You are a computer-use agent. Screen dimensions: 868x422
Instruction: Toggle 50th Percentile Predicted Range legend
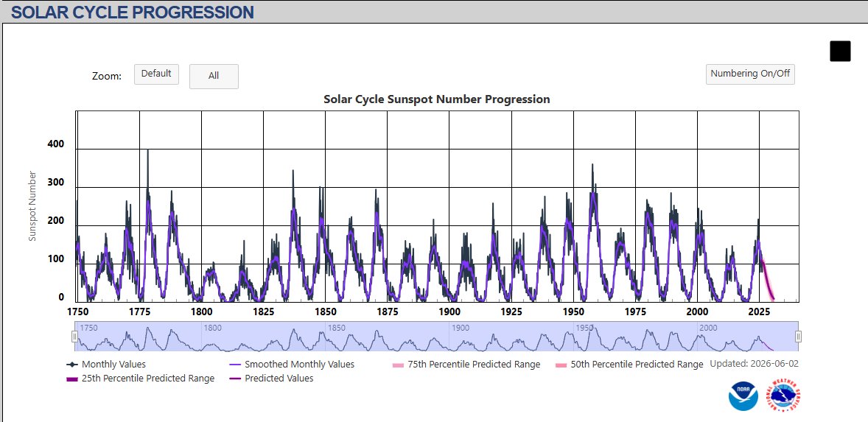(x=629, y=365)
